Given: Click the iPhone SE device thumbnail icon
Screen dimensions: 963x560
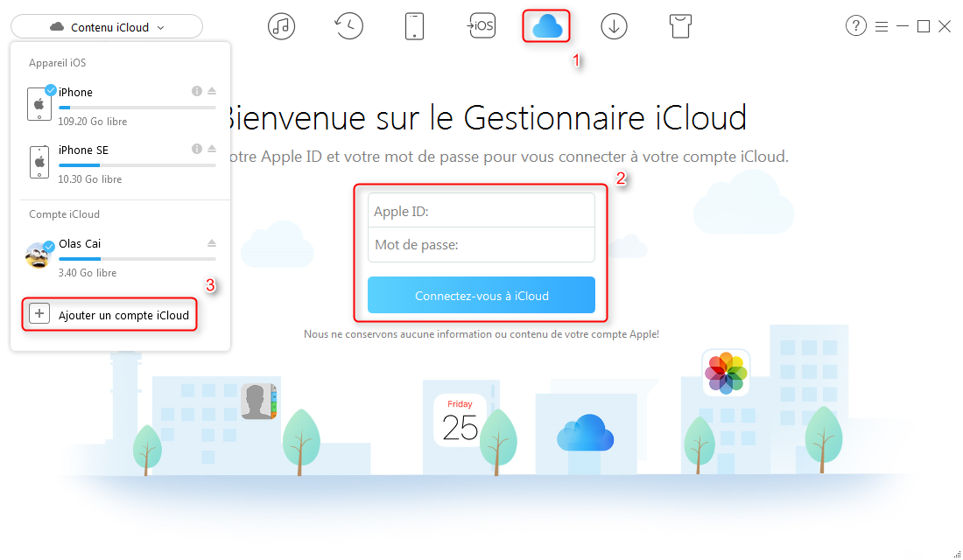Looking at the screenshot, I should click(39, 162).
